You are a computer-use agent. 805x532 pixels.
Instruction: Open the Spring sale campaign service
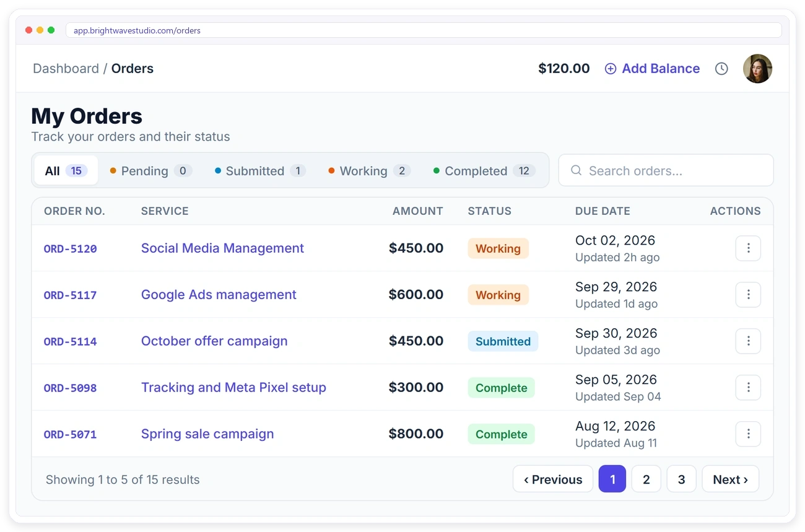point(207,434)
